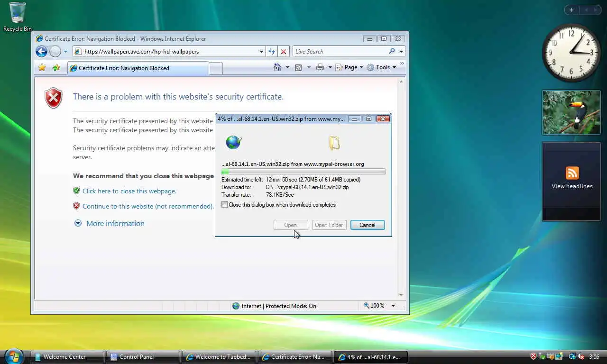Click the IE page vertical scrollbar
This screenshot has height=364, width=607.
401,188
